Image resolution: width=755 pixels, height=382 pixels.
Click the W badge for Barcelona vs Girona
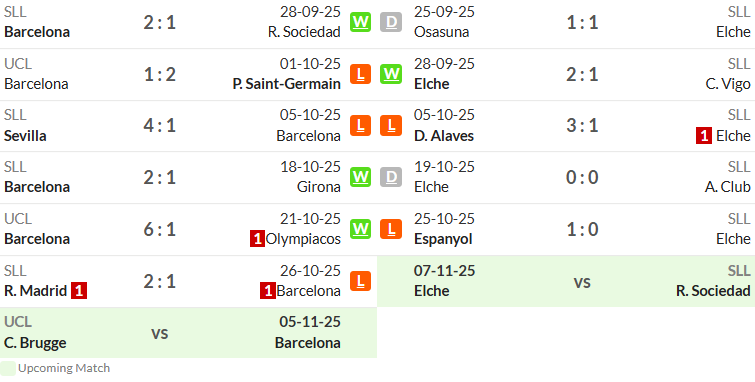[360, 177]
